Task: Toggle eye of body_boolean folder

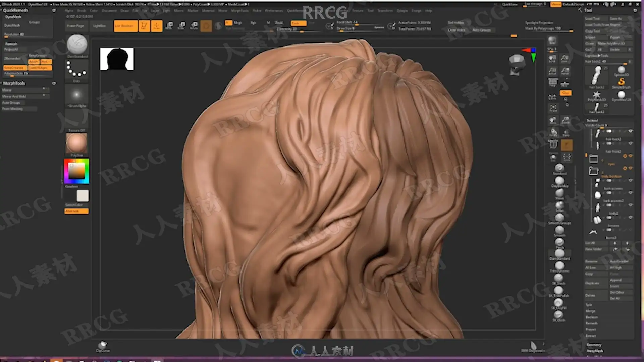Action: 631,168
